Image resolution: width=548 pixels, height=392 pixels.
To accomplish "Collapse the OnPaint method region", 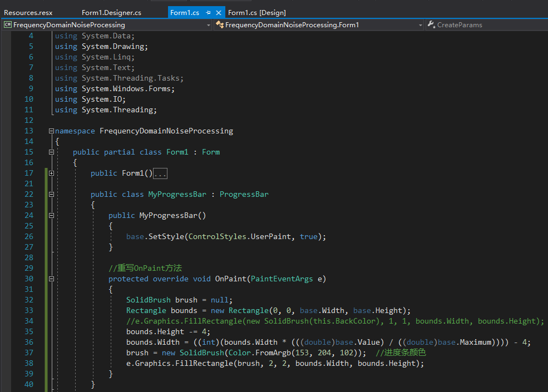I will [x=51, y=279].
